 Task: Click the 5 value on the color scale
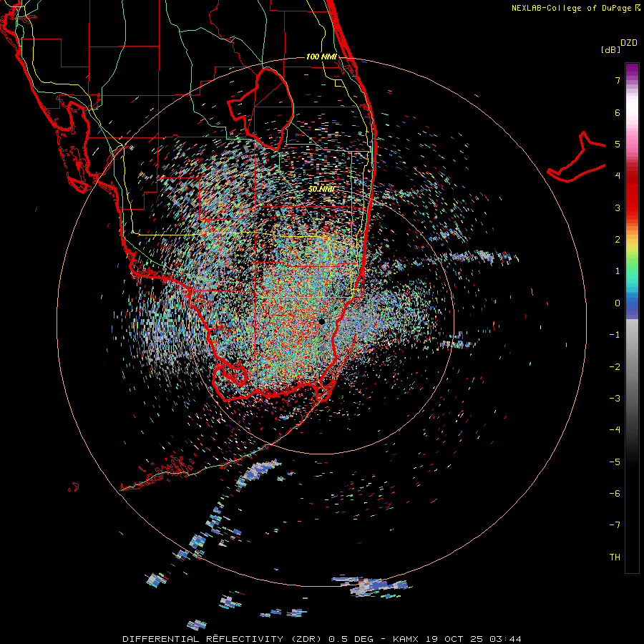618,144
